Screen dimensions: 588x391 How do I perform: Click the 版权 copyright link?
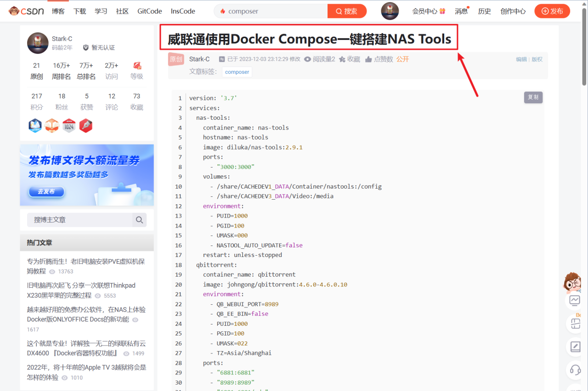[x=537, y=59]
